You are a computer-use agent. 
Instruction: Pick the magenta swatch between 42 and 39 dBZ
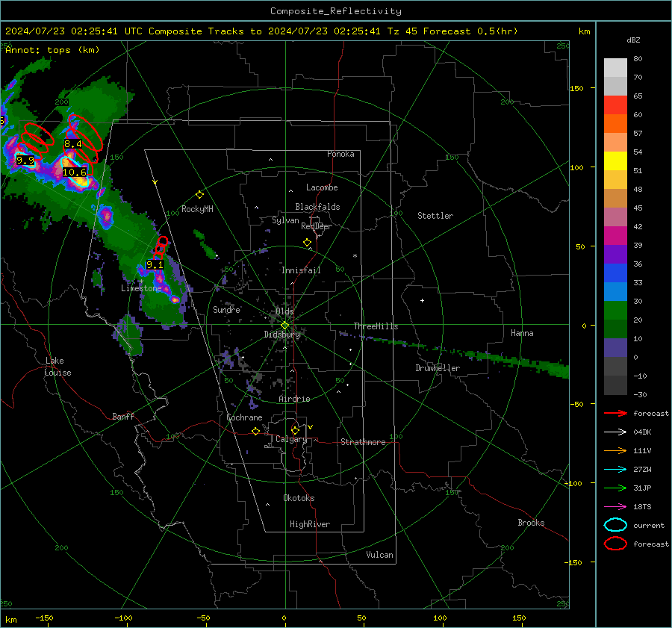pos(615,236)
